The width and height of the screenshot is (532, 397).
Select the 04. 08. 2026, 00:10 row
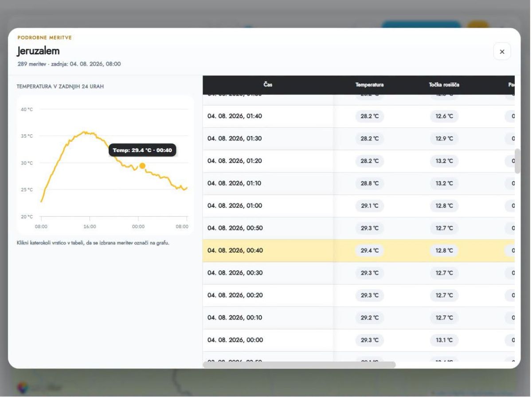[359, 318]
